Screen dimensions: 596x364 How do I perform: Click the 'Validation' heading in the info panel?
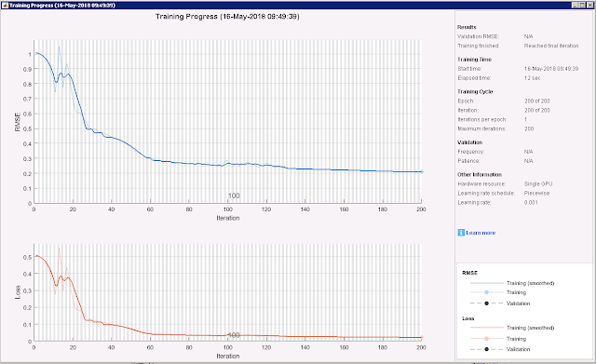[x=469, y=142]
